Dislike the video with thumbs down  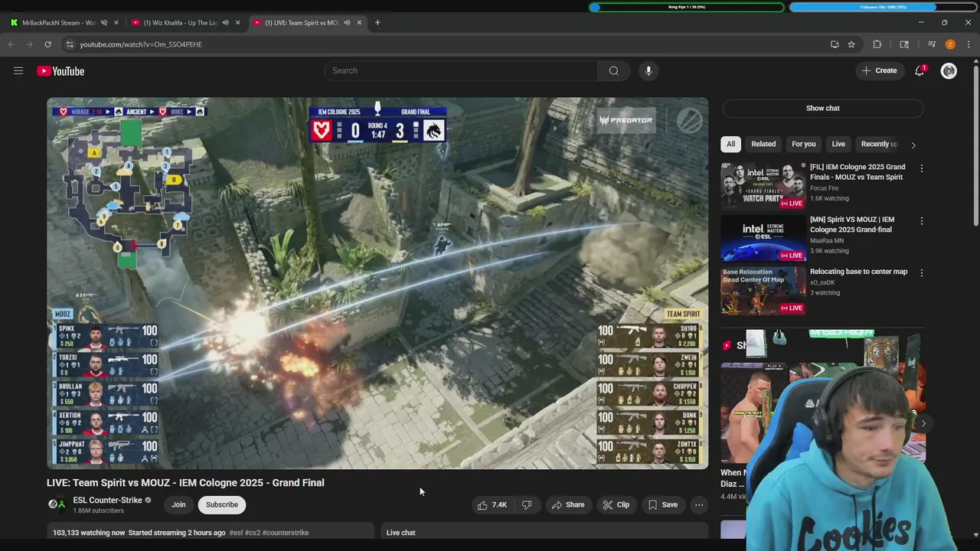tap(527, 505)
